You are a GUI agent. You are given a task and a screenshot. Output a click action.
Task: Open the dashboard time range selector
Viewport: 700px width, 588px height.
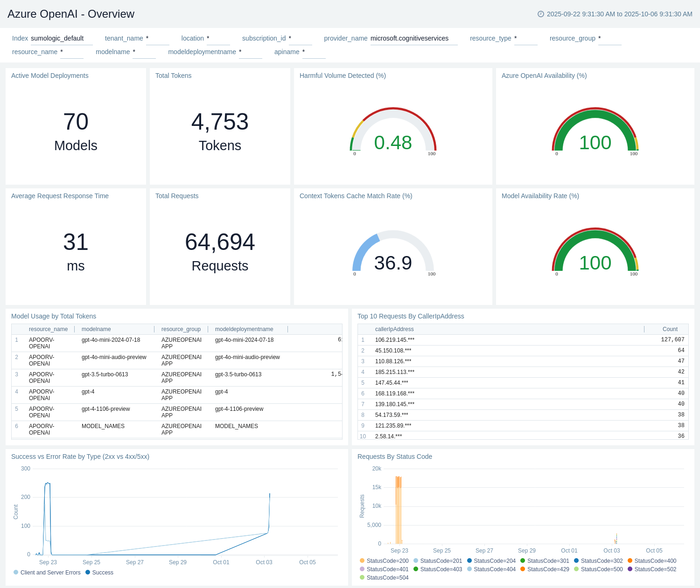click(619, 14)
